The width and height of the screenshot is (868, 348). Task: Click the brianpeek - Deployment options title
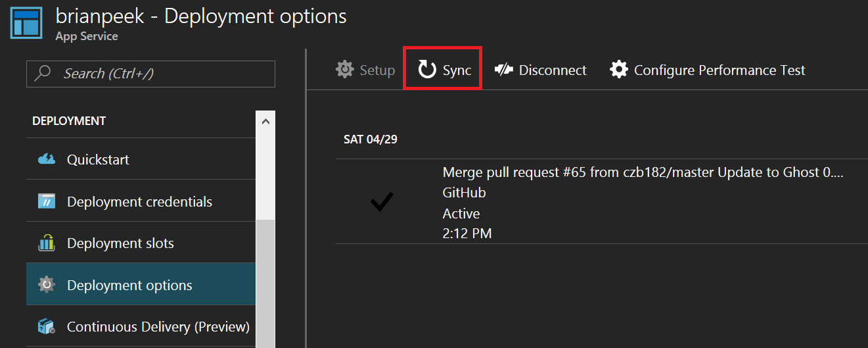coord(201,16)
